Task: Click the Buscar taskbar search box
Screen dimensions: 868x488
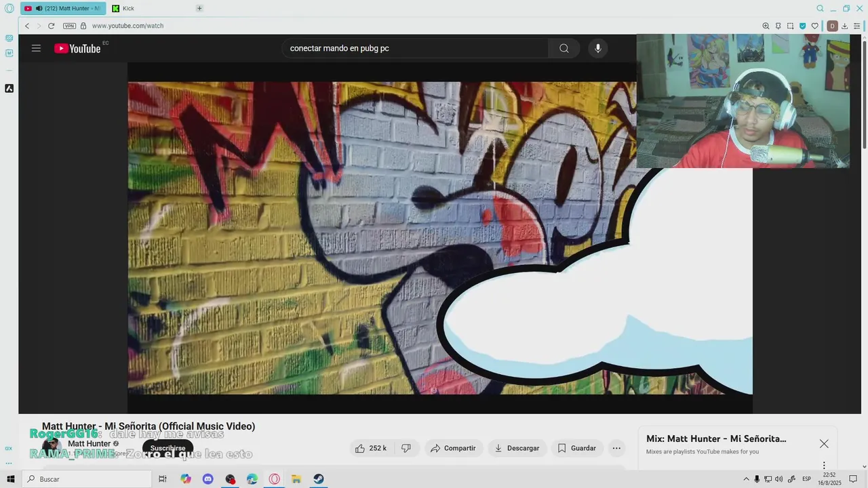Action: (87, 479)
